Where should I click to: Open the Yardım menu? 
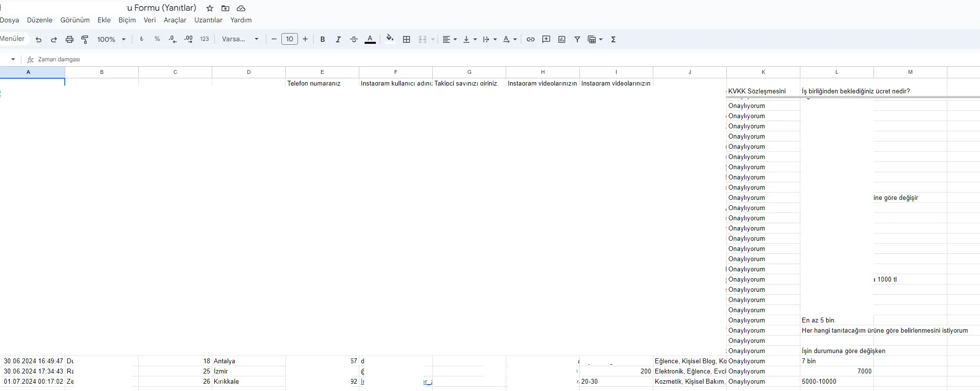241,20
